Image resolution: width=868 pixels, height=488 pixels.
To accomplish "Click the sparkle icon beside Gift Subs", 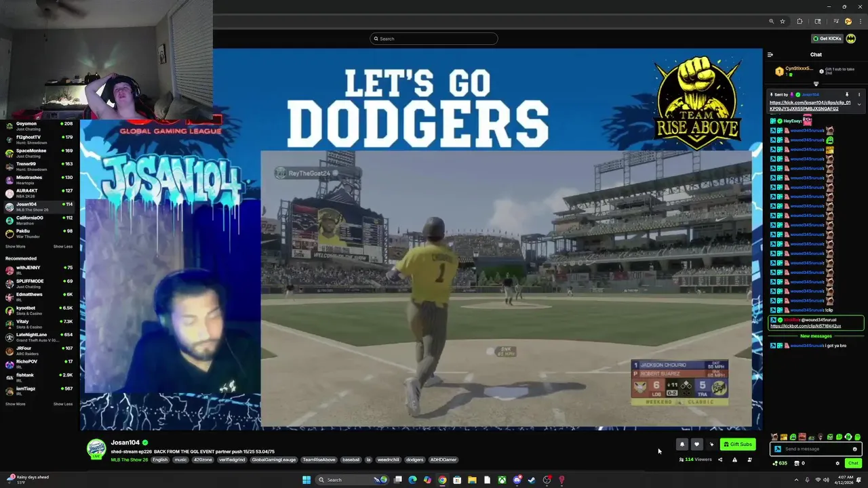I will pos(711,445).
